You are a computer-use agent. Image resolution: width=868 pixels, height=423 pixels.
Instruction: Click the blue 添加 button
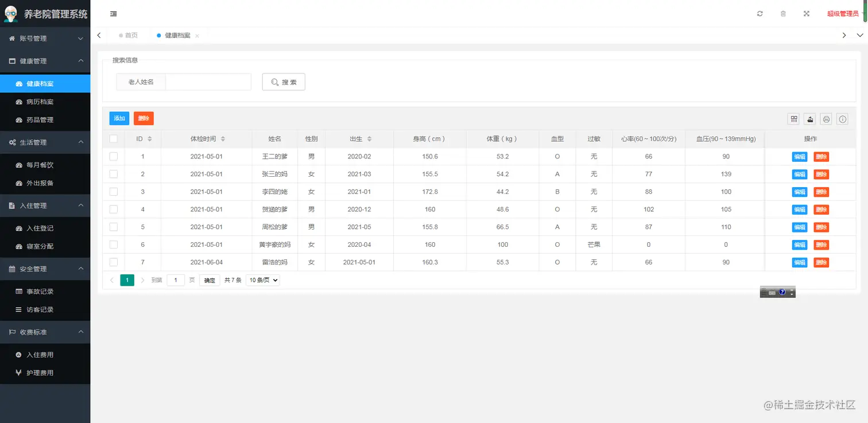pyautogui.click(x=119, y=118)
